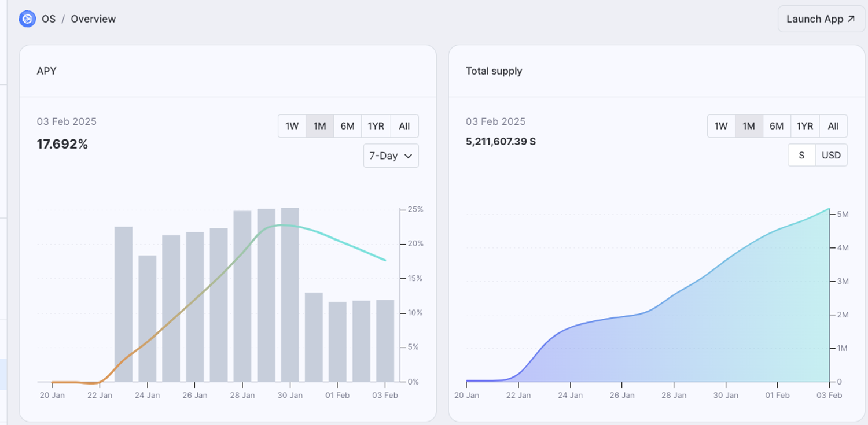The image size is (868, 425).
Task: Select 1M range on Total supply chart
Action: 749,126
